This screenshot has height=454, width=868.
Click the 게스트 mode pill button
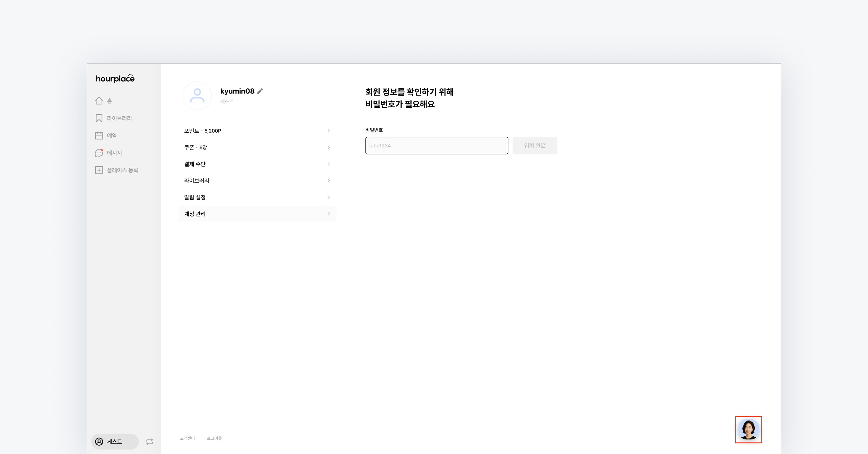(x=115, y=442)
